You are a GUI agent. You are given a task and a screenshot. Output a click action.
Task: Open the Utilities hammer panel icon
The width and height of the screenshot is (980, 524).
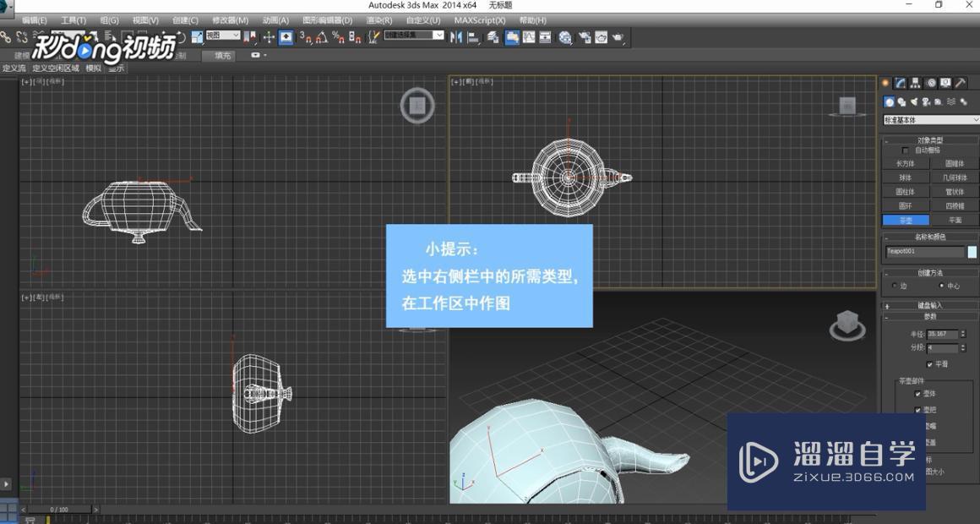pyautogui.click(x=961, y=83)
